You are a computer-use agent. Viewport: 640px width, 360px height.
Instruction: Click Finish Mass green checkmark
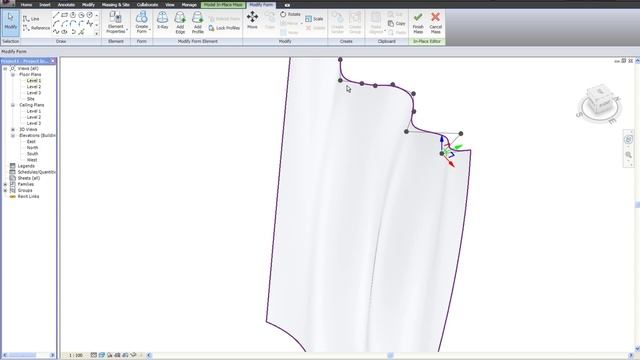coord(418,23)
